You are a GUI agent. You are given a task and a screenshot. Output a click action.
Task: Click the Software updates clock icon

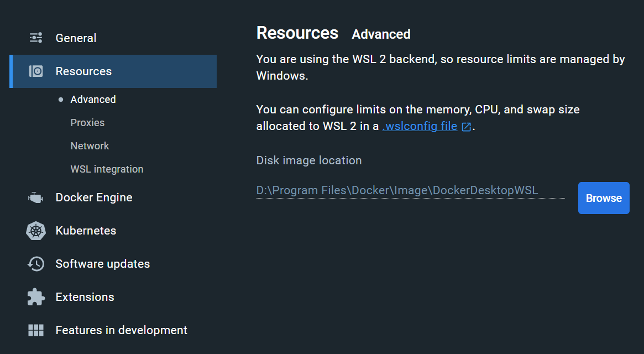[36, 264]
